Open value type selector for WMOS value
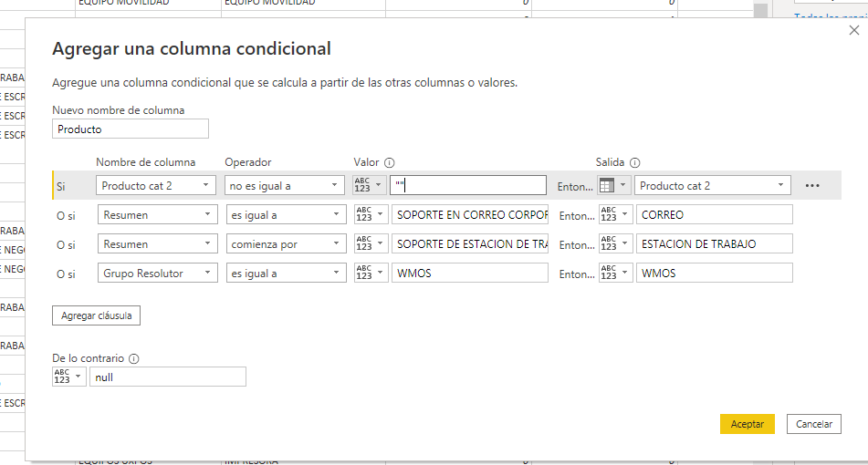 coord(371,274)
